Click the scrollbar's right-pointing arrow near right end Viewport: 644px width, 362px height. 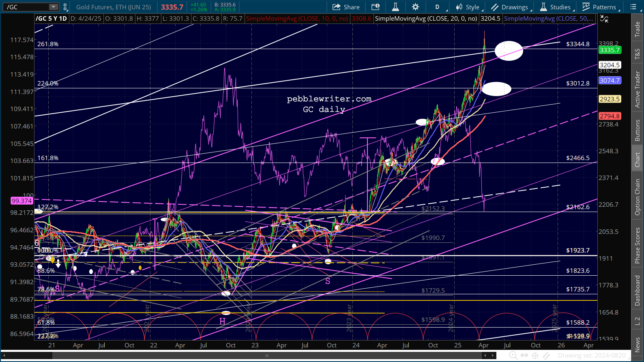(493, 356)
